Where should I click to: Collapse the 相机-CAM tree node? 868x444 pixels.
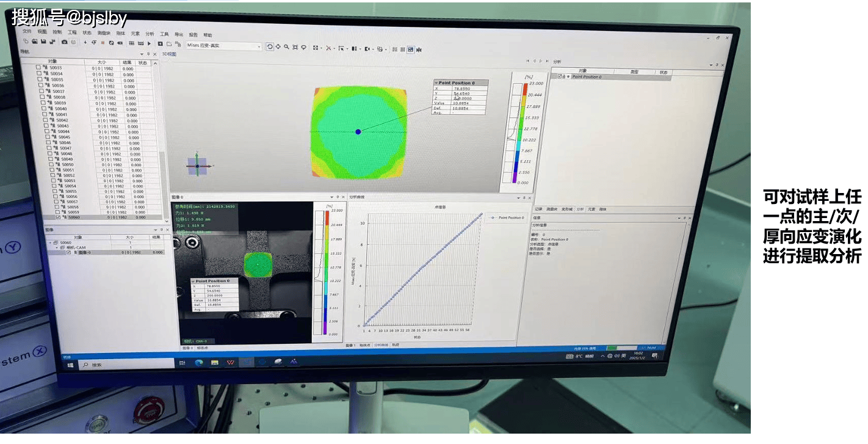click(56, 247)
